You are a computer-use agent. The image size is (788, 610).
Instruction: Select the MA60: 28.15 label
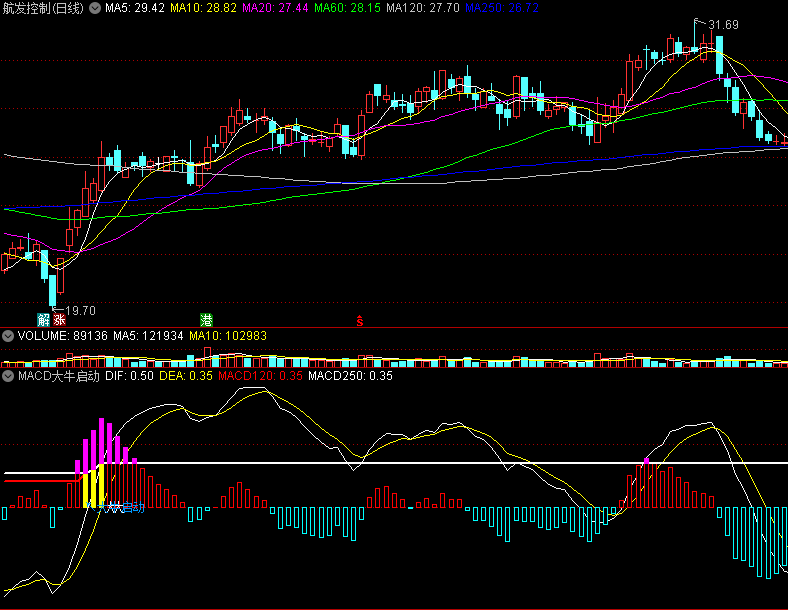pyautogui.click(x=347, y=8)
